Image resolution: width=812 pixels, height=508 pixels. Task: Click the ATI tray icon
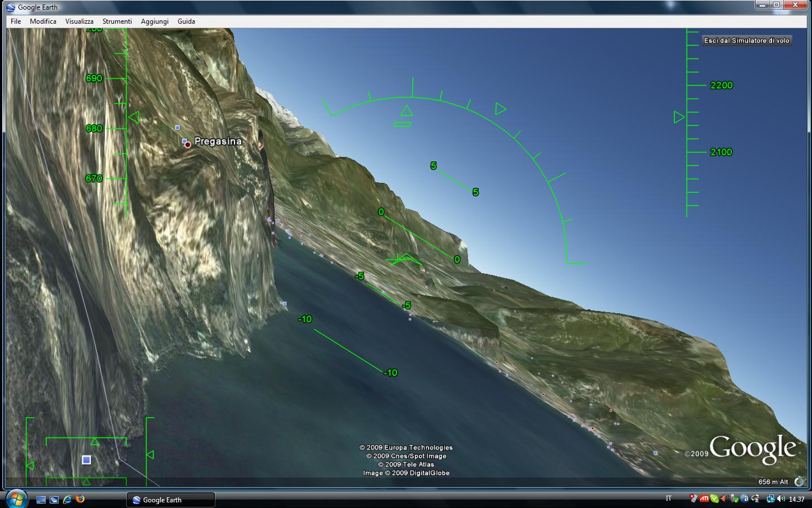pos(704,498)
